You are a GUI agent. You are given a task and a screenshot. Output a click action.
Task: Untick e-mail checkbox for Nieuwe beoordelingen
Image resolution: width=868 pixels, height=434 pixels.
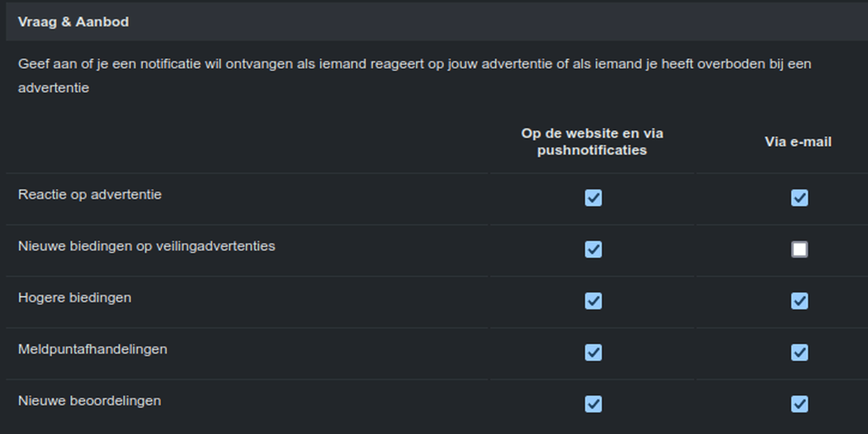pyautogui.click(x=799, y=404)
